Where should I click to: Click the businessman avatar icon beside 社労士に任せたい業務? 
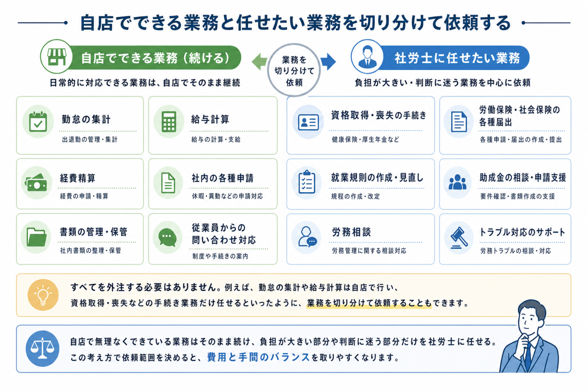(x=367, y=57)
